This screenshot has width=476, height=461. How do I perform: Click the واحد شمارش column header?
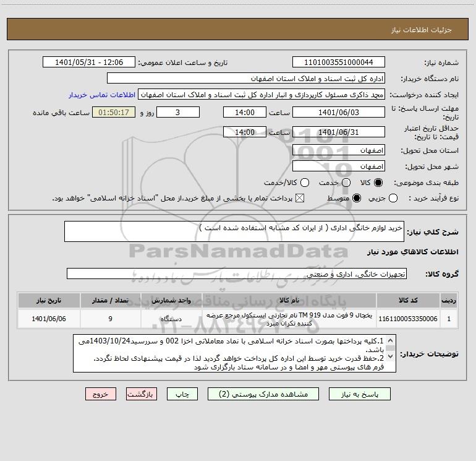[x=171, y=300]
